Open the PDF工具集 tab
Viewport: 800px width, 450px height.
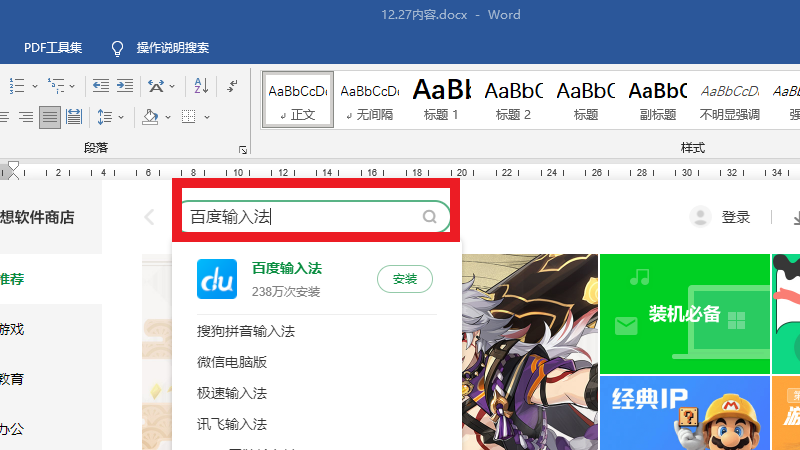53,47
